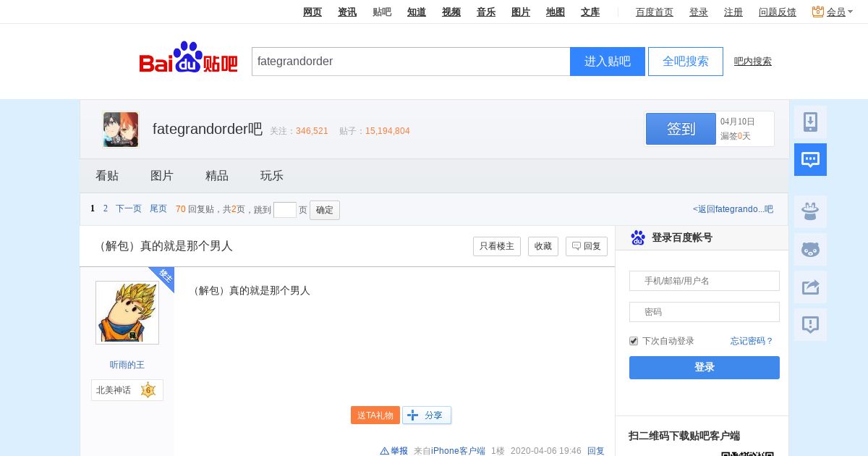Open the poster's Goku avatar image
The width and height of the screenshot is (868, 456).
pos(127,313)
